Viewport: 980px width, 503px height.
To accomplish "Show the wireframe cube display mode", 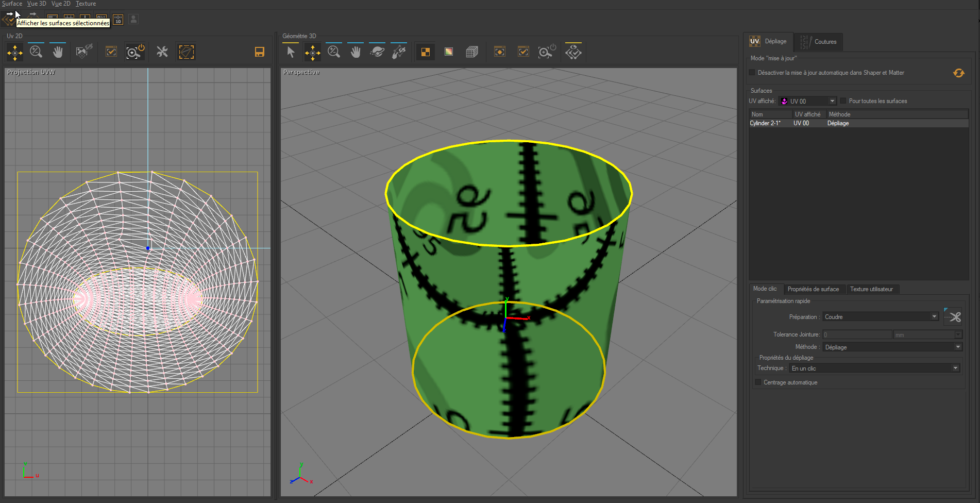I will [x=472, y=52].
